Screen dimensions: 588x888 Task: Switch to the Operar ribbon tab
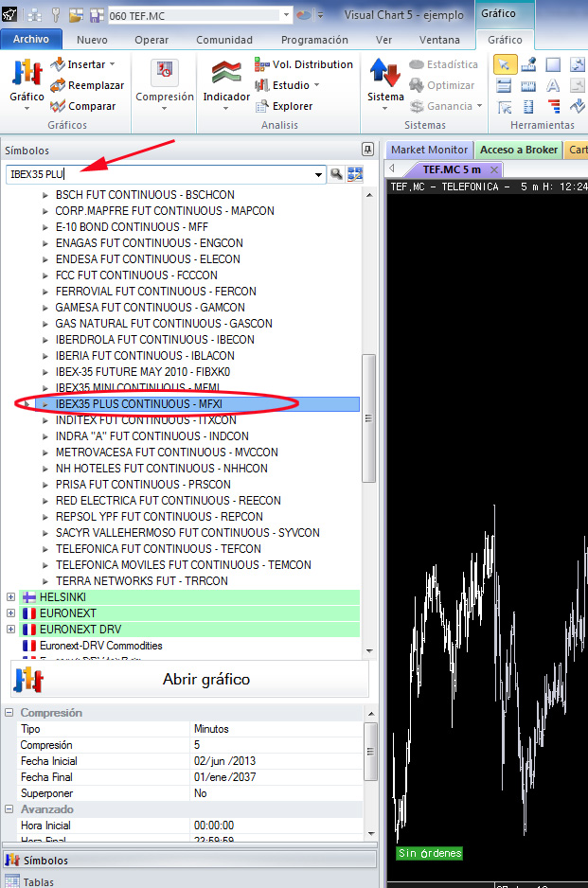click(151, 40)
